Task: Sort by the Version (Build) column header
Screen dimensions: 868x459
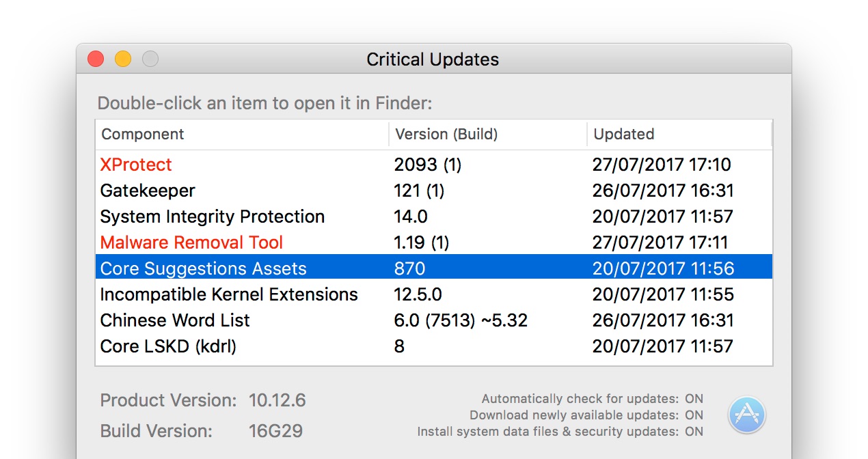Action: [x=441, y=134]
